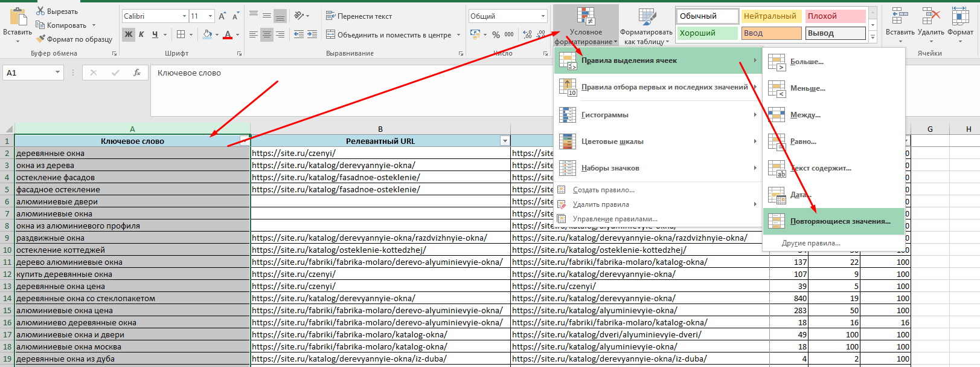Open Правила отбора первых и последних значений
The image size is (980, 367).
tap(658, 87)
